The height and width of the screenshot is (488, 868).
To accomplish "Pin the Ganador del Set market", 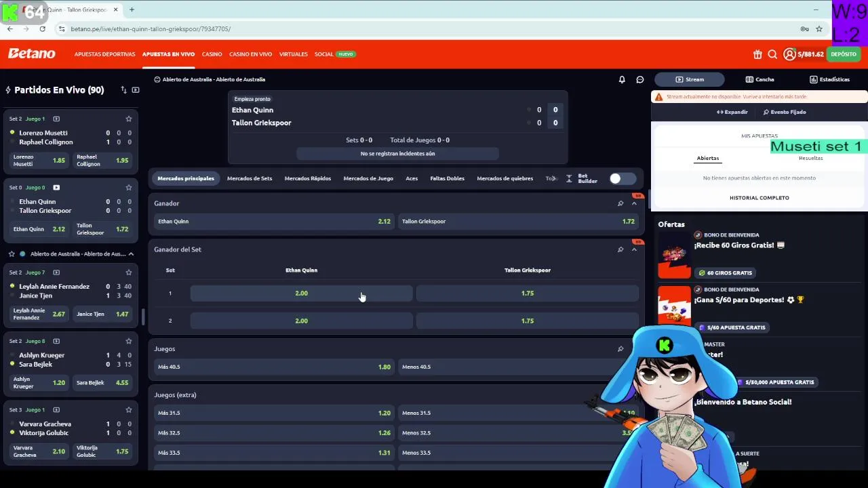I will click(x=620, y=249).
